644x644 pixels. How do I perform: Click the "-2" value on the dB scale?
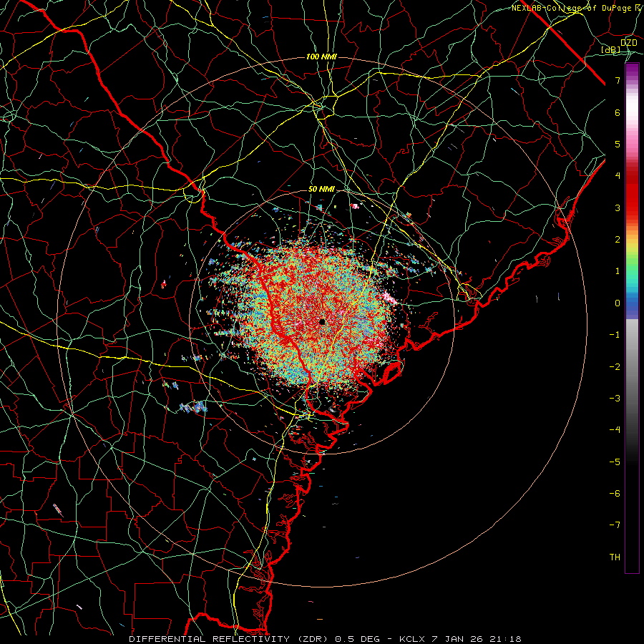(615, 367)
